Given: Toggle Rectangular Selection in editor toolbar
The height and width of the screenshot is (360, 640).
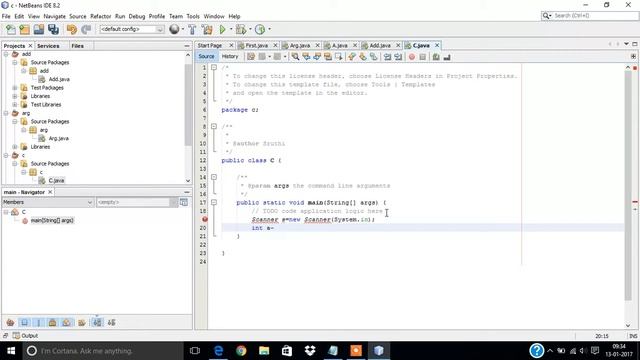Looking at the screenshot, I should coord(339,57).
